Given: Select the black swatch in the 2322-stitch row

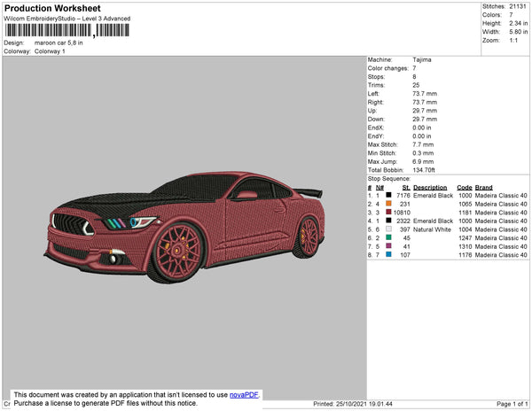Looking at the screenshot, I should click(x=389, y=221).
